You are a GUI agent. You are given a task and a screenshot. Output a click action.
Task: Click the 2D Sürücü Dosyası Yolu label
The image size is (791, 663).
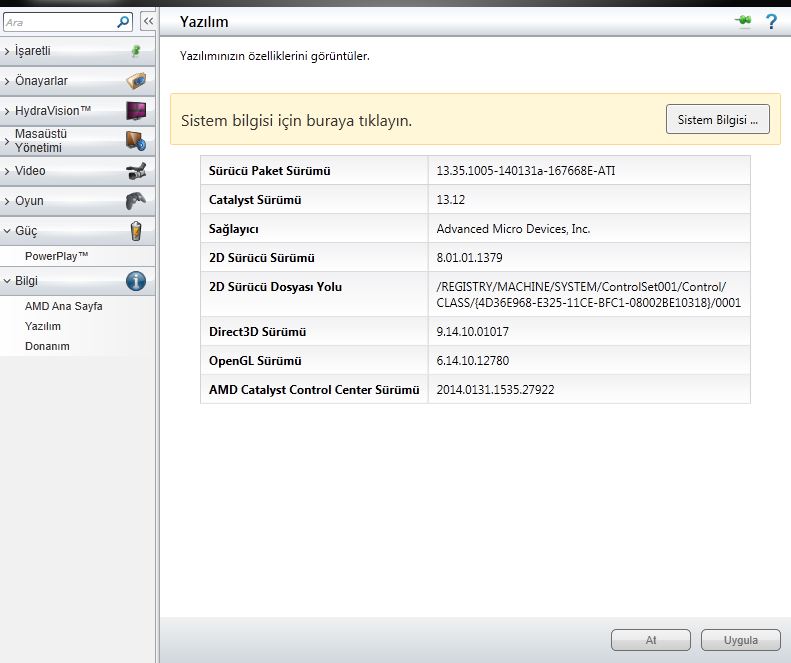click(275, 287)
